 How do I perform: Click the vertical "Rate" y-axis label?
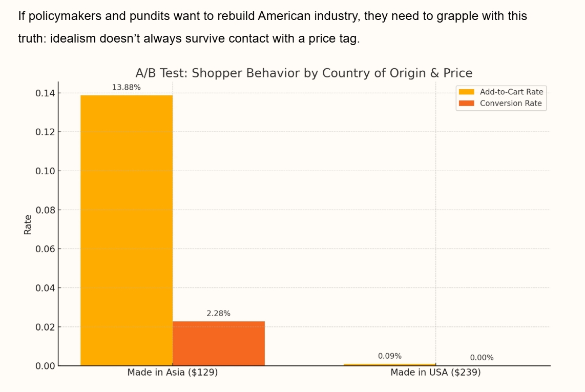[x=28, y=224]
